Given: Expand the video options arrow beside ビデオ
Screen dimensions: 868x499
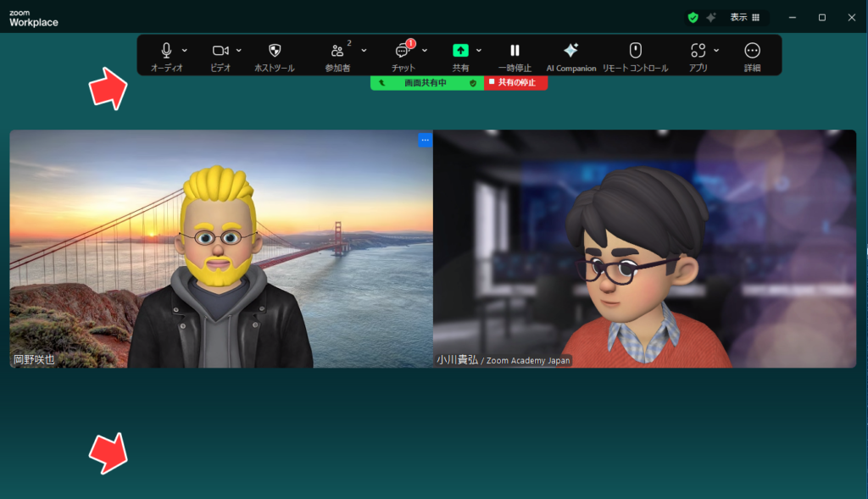Looking at the screenshot, I should [x=239, y=50].
